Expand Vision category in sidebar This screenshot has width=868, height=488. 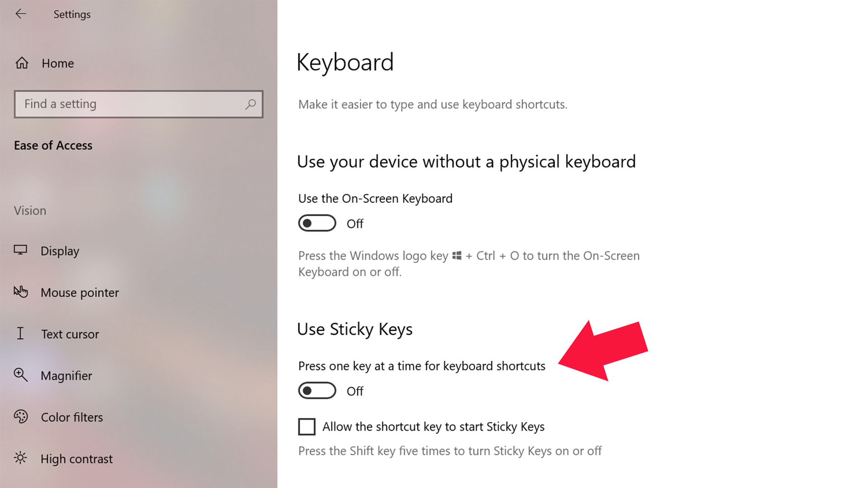30,210
